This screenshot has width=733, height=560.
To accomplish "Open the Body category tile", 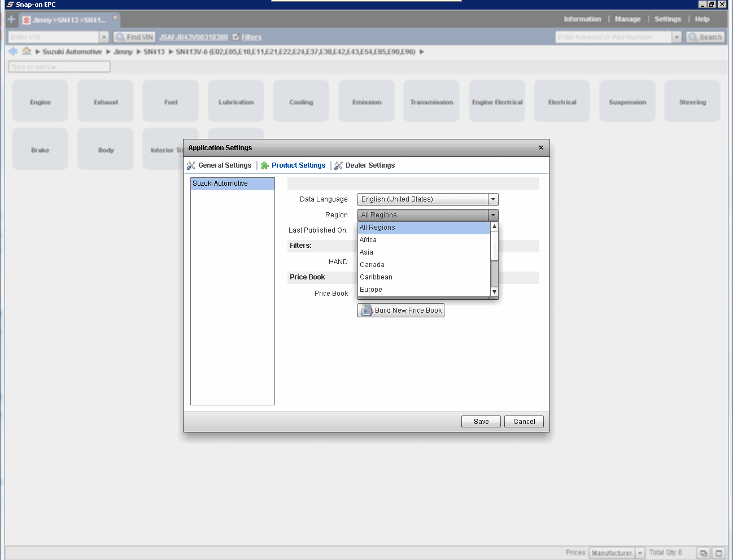I will pyautogui.click(x=106, y=149).
